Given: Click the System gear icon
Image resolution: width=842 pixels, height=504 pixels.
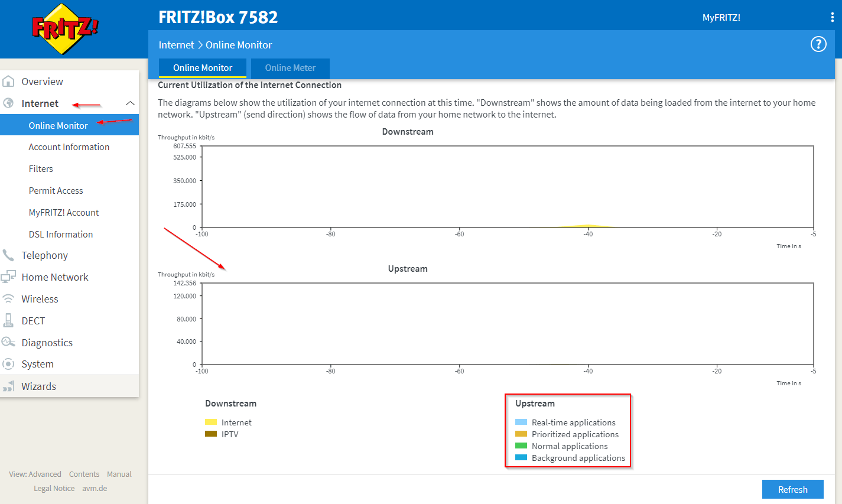Looking at the screenshot, I should [8, 364].
